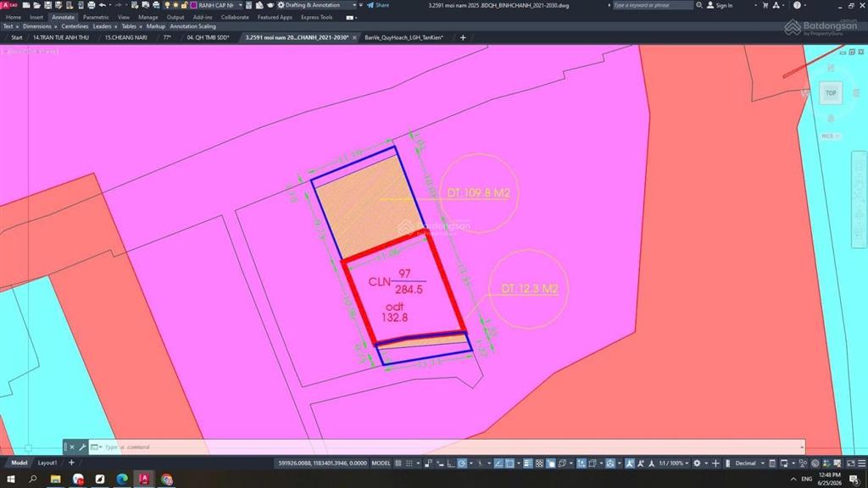
Task: Switch to the BanVe_QuyHoach_LGH_TanKien tab
Action: [x=404, y=37]
